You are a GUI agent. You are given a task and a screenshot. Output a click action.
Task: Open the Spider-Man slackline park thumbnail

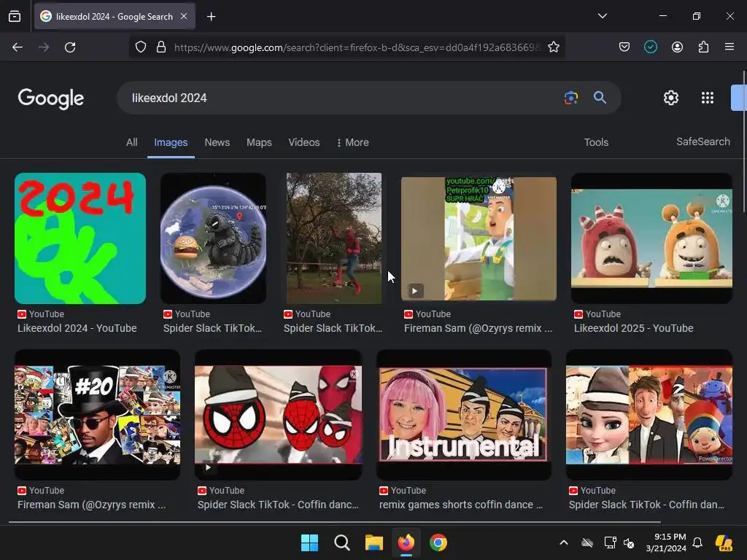pos(333,238)
